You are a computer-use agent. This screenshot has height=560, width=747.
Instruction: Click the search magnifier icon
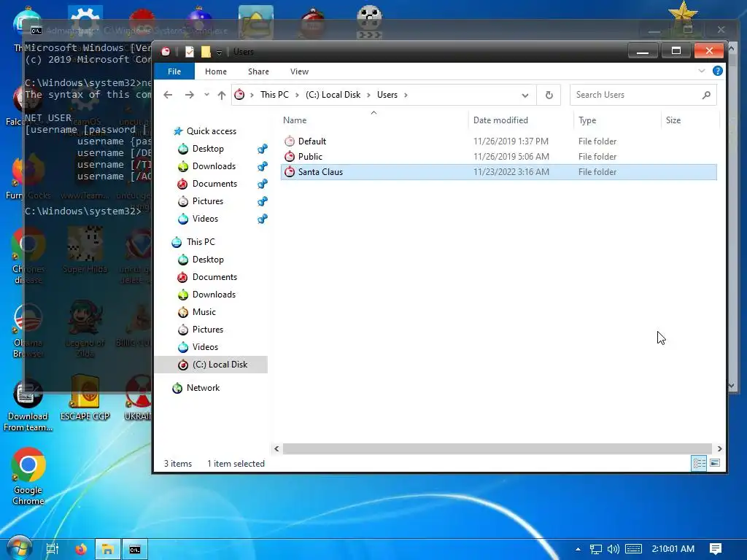(706, 95)
